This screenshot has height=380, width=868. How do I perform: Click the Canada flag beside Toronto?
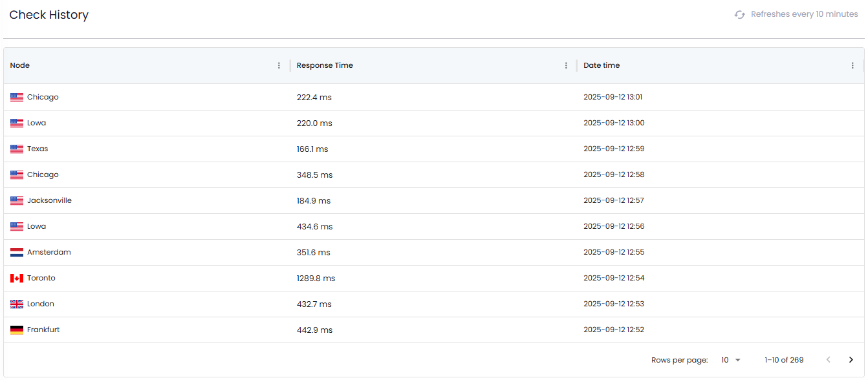point(17,279)
